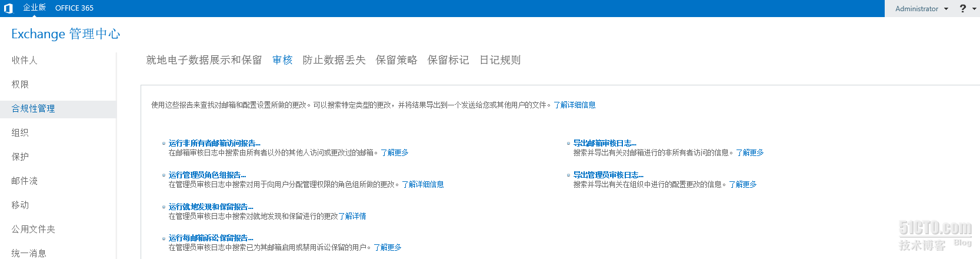Click 了解更多 under export mailbox audit logs
980x259 pixels.
[x=750, y=152]
